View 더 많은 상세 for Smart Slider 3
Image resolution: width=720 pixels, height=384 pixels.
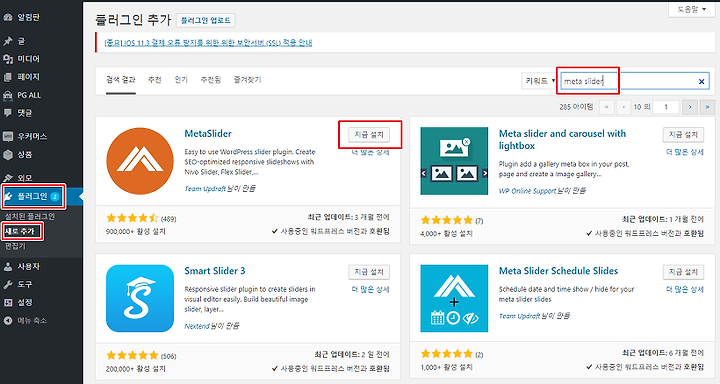point(370,289)
